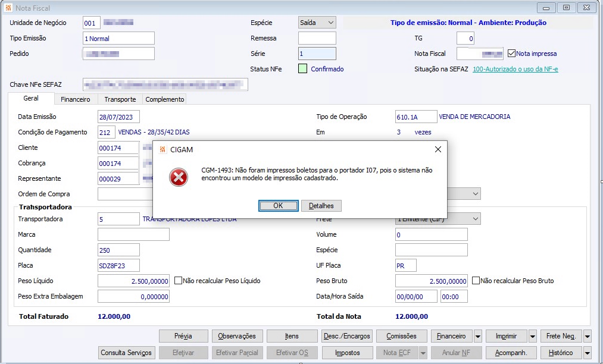
Task: Click the Quantidade field 250
Action: 118,250
